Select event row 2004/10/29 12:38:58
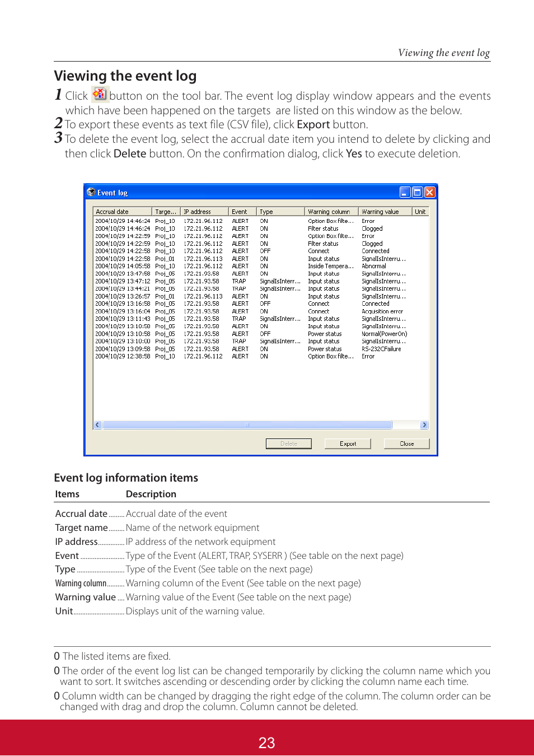This screenshot has height=756, width=534. pyautogui.click(x=261, y=356)
